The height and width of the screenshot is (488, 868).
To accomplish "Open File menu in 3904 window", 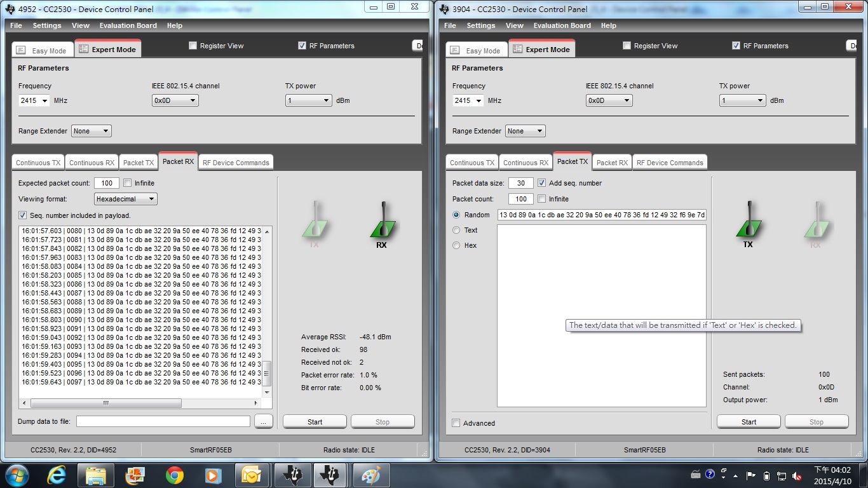I will pyautogui.click(x=450, y=25).
